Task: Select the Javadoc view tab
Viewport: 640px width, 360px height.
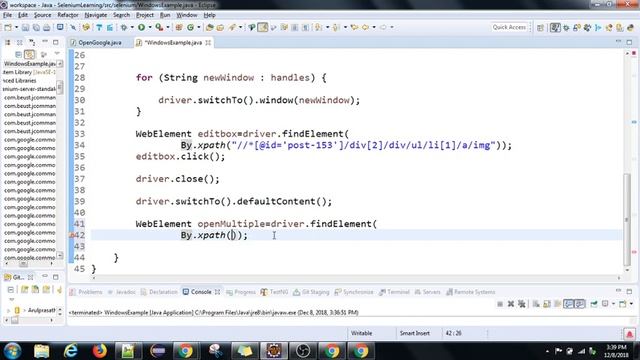Action: [x=122, y=292]
